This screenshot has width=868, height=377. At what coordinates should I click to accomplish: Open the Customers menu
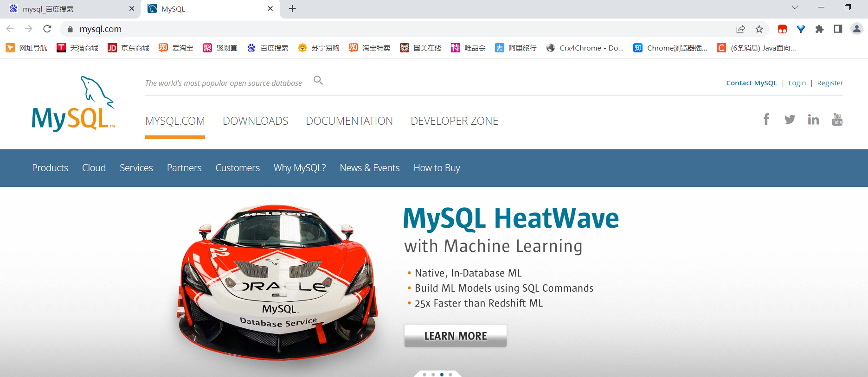238,168
